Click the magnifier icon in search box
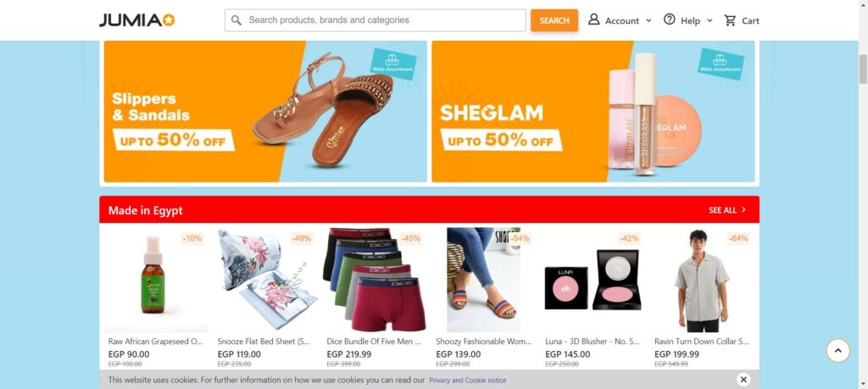Screen dimensions: 868x389 coord(236,20)
